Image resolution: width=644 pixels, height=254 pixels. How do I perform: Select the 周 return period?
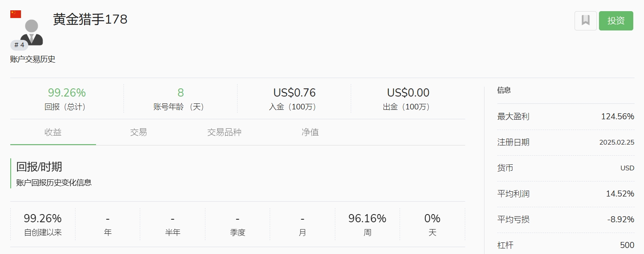pyautogui.click(x=367, y=225)
